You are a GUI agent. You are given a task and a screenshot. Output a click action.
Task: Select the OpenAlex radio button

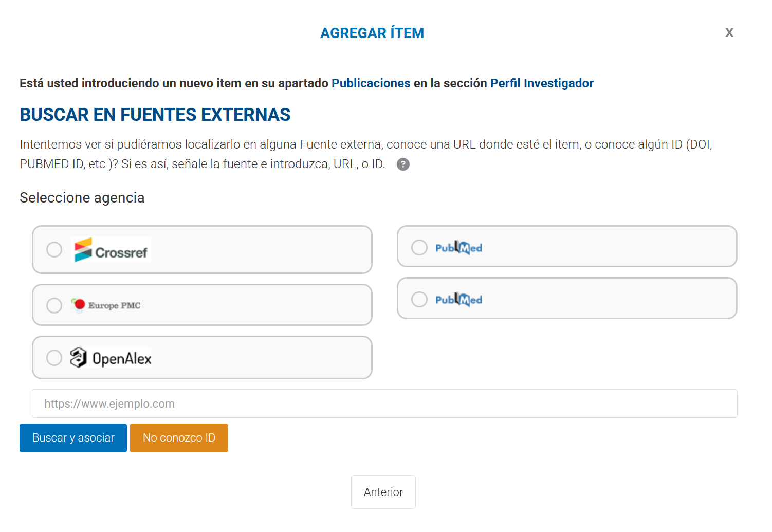54,358
